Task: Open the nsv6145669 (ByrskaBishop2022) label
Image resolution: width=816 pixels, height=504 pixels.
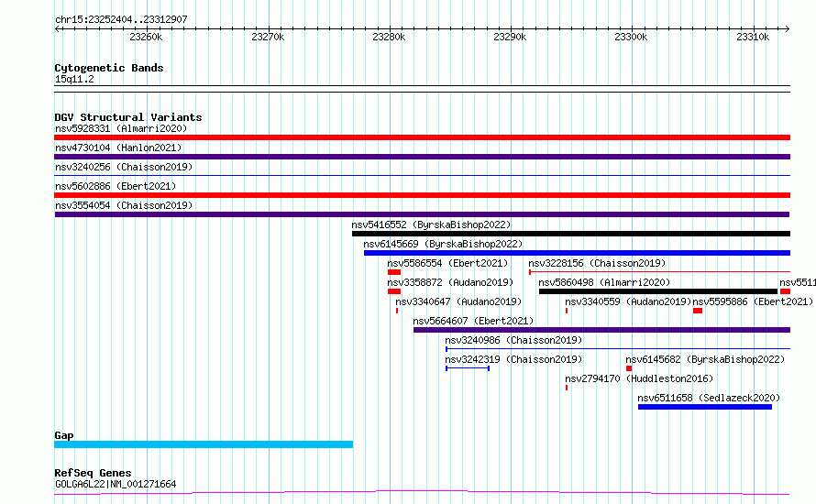Action: 443,244
